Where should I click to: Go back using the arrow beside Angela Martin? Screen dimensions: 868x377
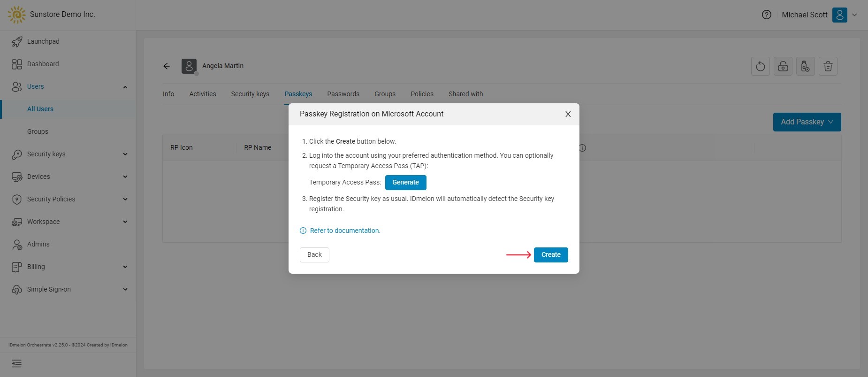[x=167, y=66]
